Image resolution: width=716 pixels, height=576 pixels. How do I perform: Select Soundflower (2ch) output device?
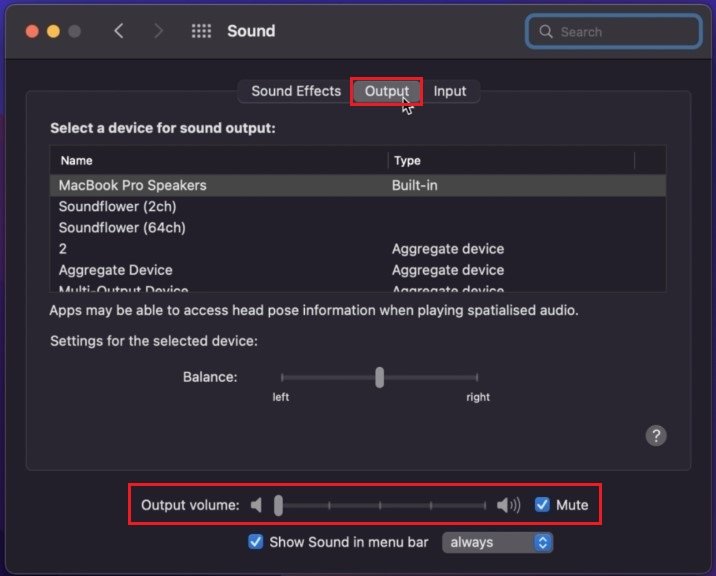117,206
